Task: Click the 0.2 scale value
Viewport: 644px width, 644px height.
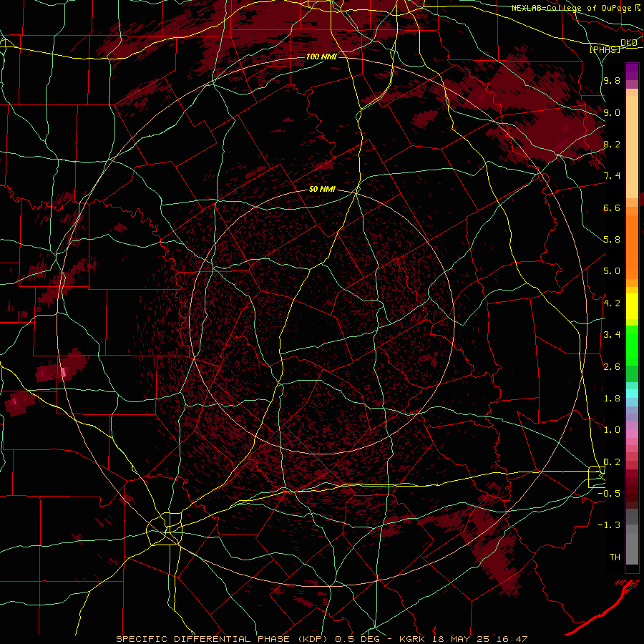Action: point(612,462)
